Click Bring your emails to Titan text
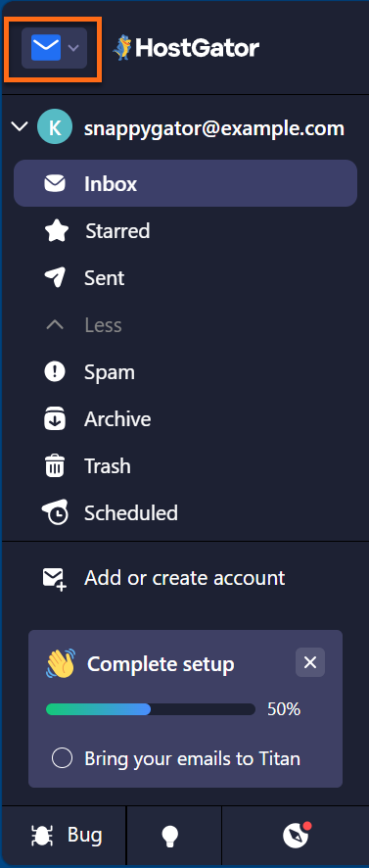This screenshot has width=369, height=868. coord(193,758)
